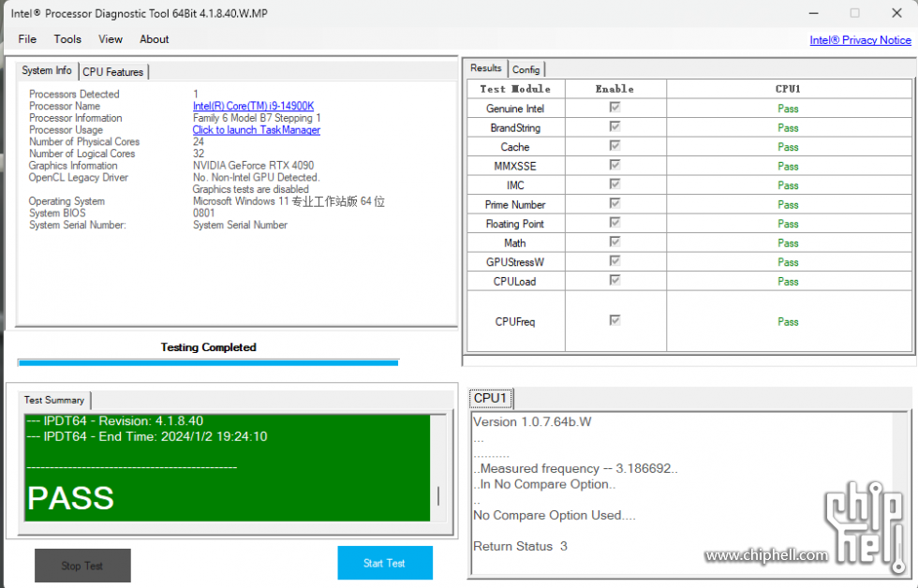Switch to the Config tab
918x588 pixels.
pos(526,69)
